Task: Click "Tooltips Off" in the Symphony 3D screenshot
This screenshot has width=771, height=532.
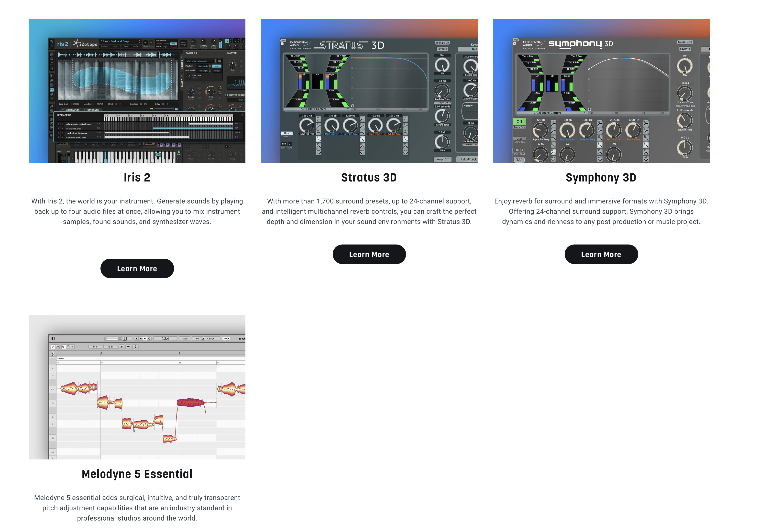Action: 685,42
